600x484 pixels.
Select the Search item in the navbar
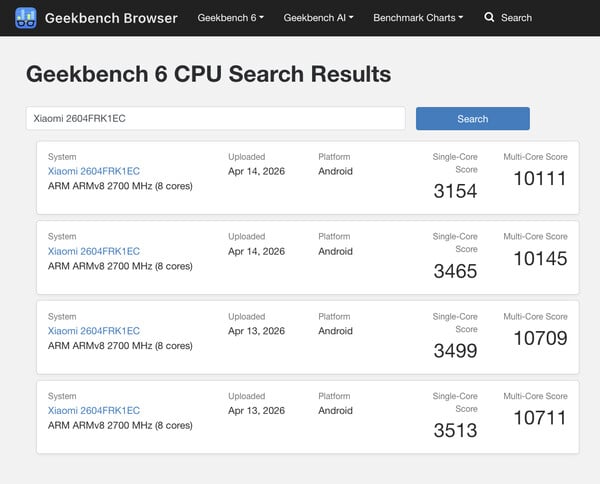tap(516, 18)
